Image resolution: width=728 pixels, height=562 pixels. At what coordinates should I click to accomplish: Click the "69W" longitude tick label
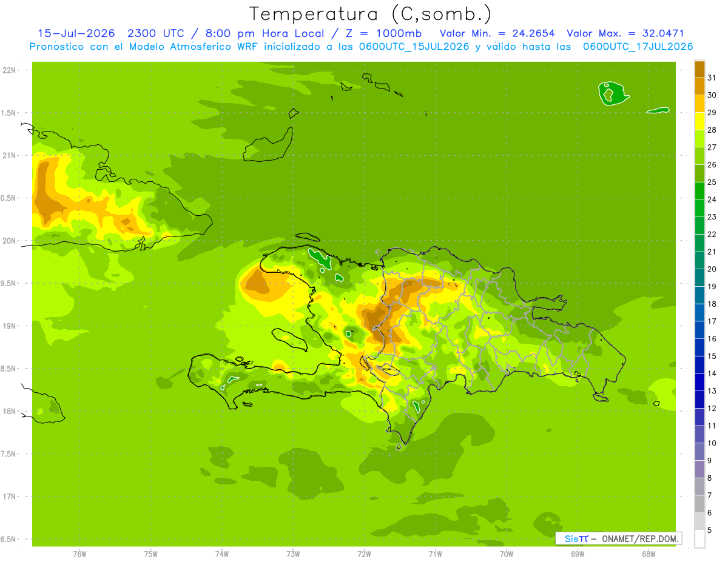pos(578,554)
